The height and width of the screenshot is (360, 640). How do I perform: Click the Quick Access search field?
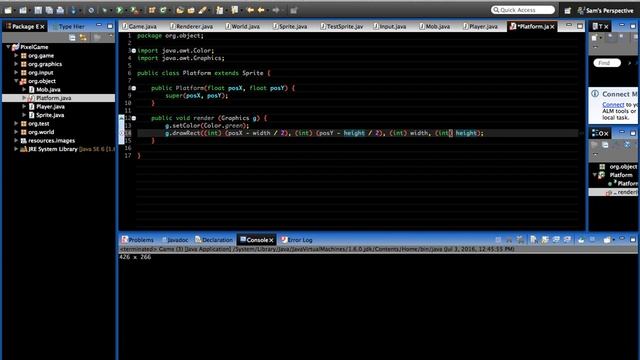coord(523,10)
